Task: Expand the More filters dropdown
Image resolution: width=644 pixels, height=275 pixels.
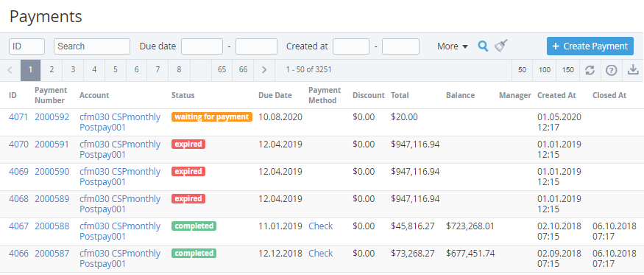Action: (x=452, y=46)
